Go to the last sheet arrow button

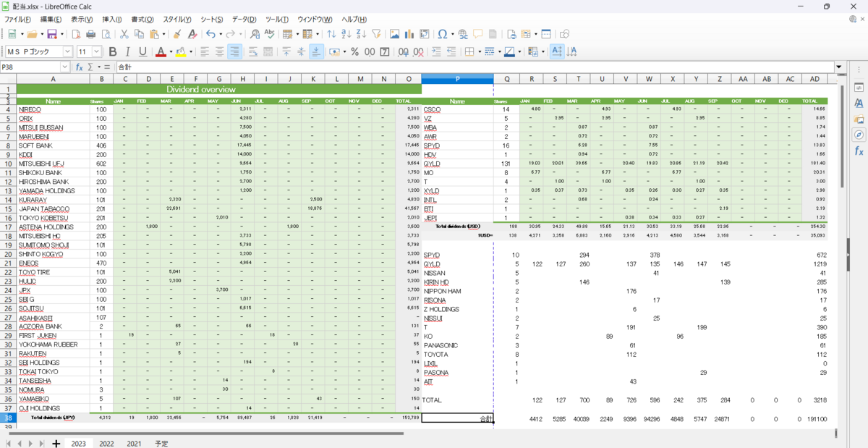(x=41, y=443)
